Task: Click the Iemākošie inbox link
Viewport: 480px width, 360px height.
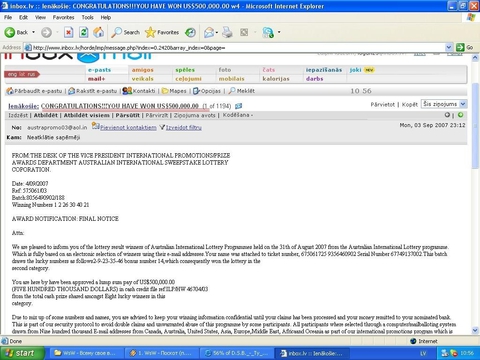Action: [23, 106]
